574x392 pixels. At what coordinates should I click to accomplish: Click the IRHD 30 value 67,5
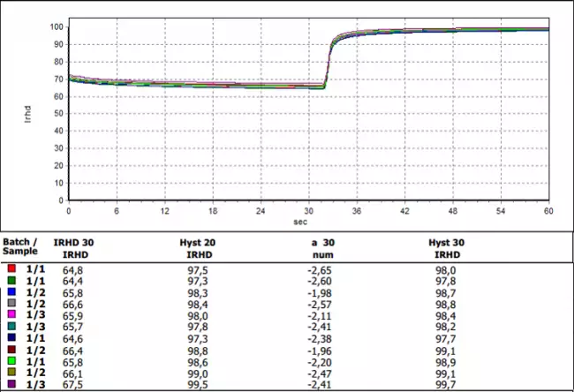tap(76, 386)
